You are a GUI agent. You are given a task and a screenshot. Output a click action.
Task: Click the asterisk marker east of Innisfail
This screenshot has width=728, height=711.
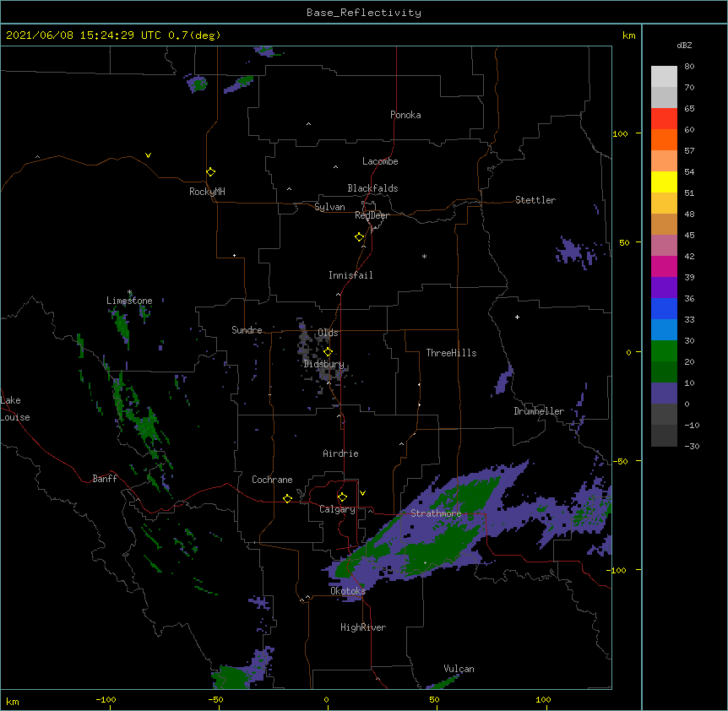(424, 256)
